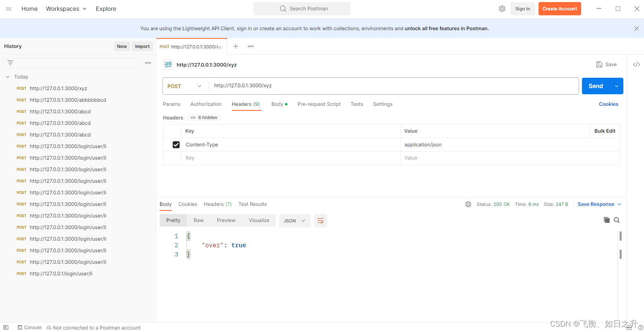This screenshot has width=644, height=332.
Task: Click the Cookies link
Action: 608,104
